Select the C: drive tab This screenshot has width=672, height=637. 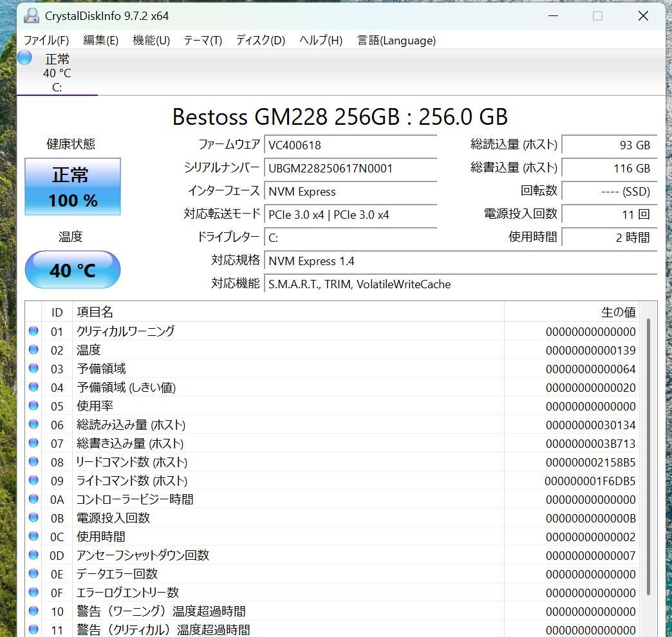[57, 73]
